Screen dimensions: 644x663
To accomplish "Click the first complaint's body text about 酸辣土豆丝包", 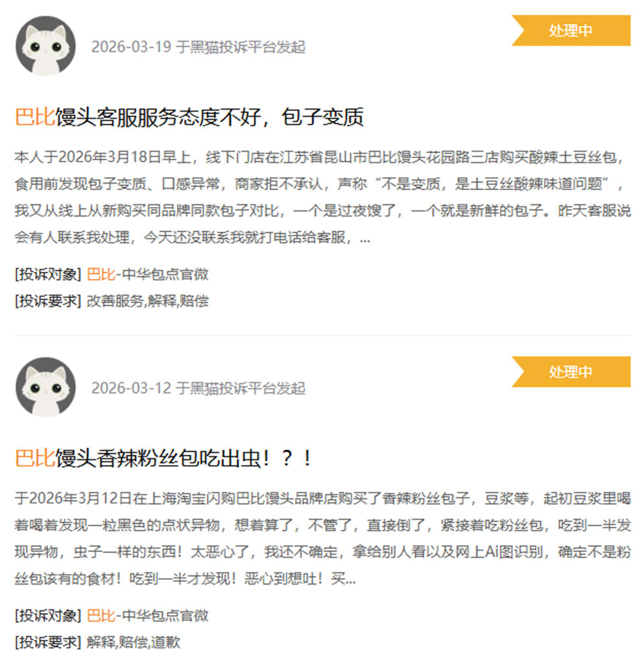I will click(323, 197).
